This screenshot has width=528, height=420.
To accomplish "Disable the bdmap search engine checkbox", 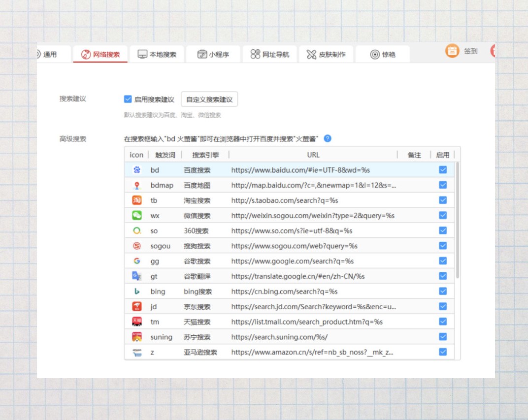I will [442, 185].
